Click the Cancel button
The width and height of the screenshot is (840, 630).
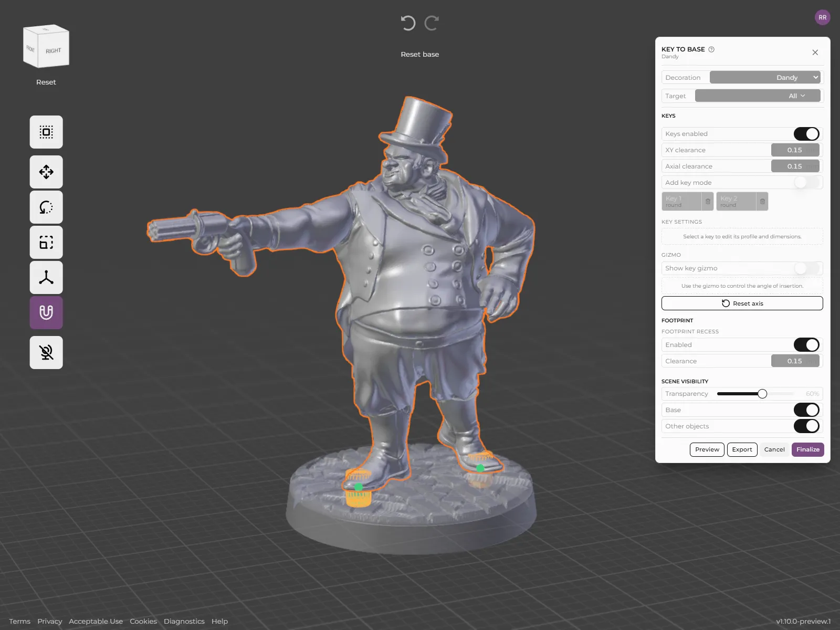click(x=774, y=449)
